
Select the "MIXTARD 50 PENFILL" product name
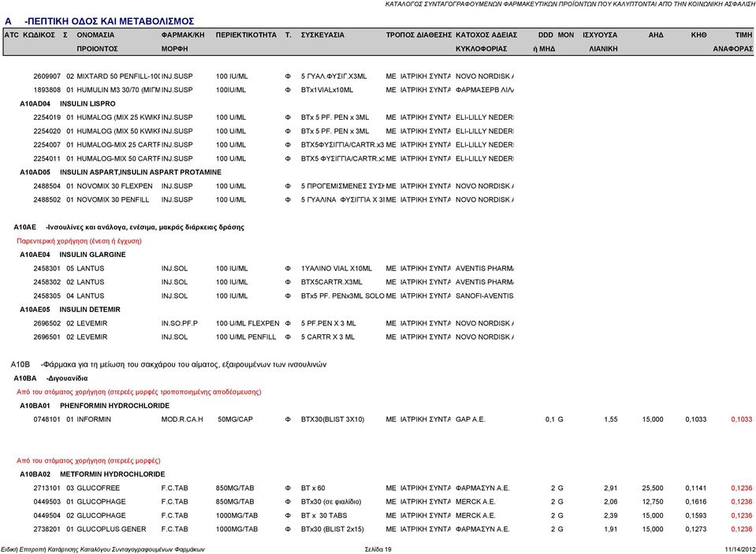pos(118,76)
